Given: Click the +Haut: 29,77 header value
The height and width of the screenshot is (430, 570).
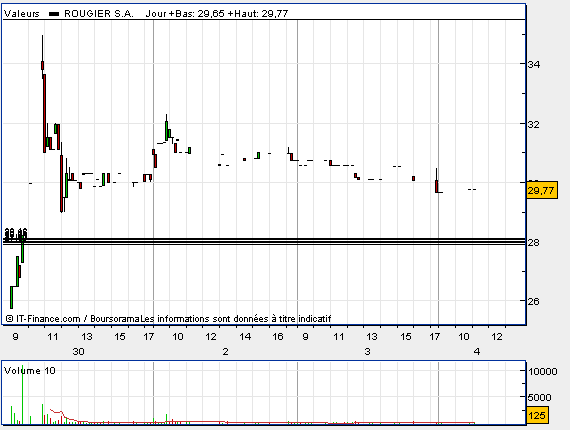Looking at the screenshot, I should tap(258, 14).
